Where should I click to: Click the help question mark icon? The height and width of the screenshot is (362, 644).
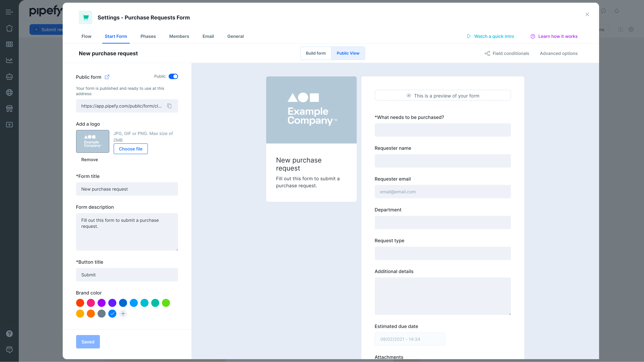coord(9,334)
